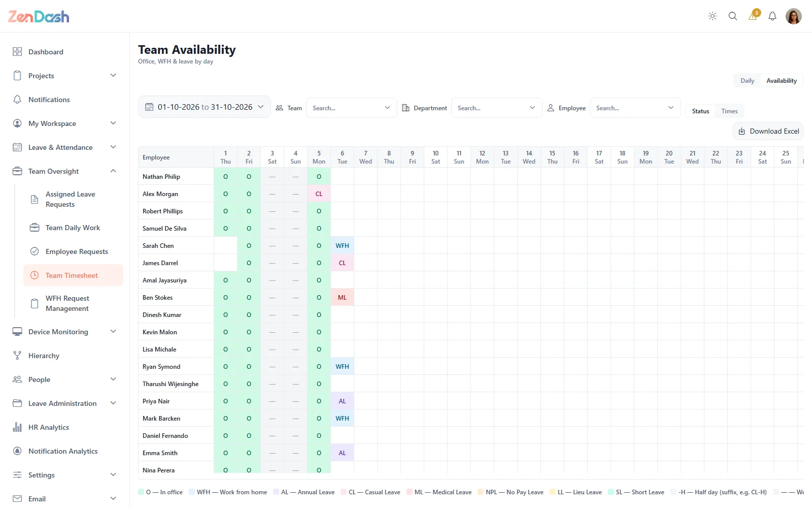Screen dimensions: 812x508
Task: Open the alerts triangle icon with badge 3
Action: point(753,16)
